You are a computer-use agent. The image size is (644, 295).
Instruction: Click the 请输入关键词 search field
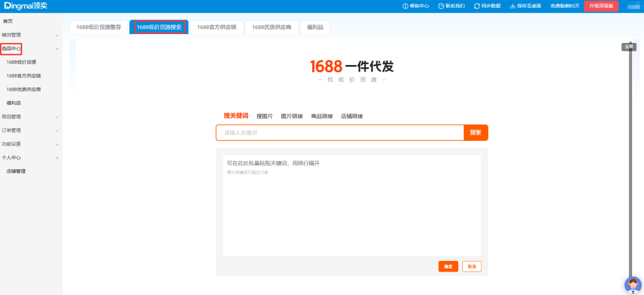(x=340, y=133)
